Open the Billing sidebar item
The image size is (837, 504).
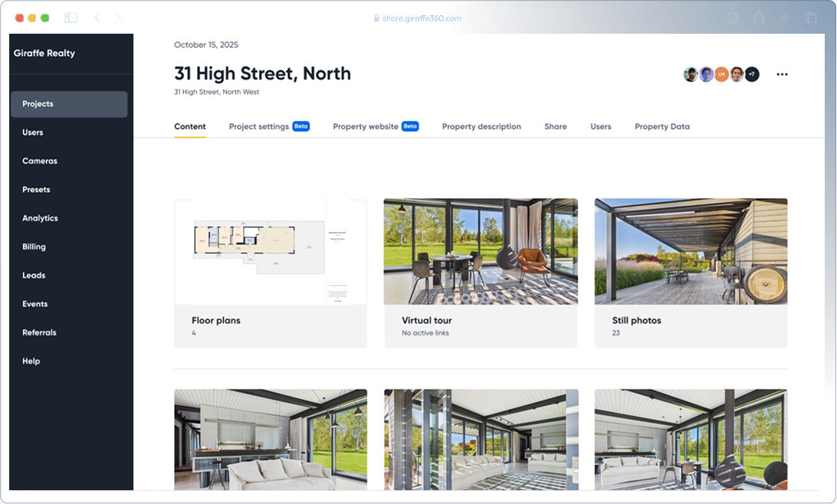point(34,247)
